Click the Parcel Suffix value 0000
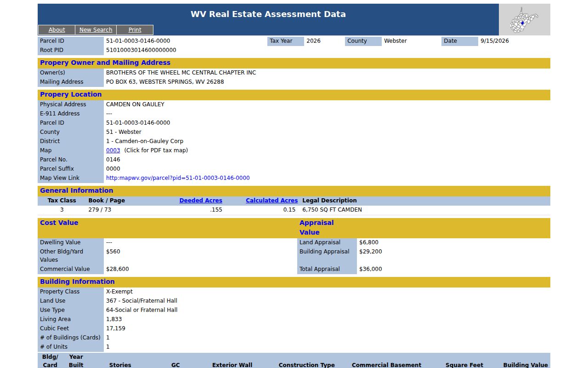The height and width of the screenshot is (368, 588). (113, 169)
